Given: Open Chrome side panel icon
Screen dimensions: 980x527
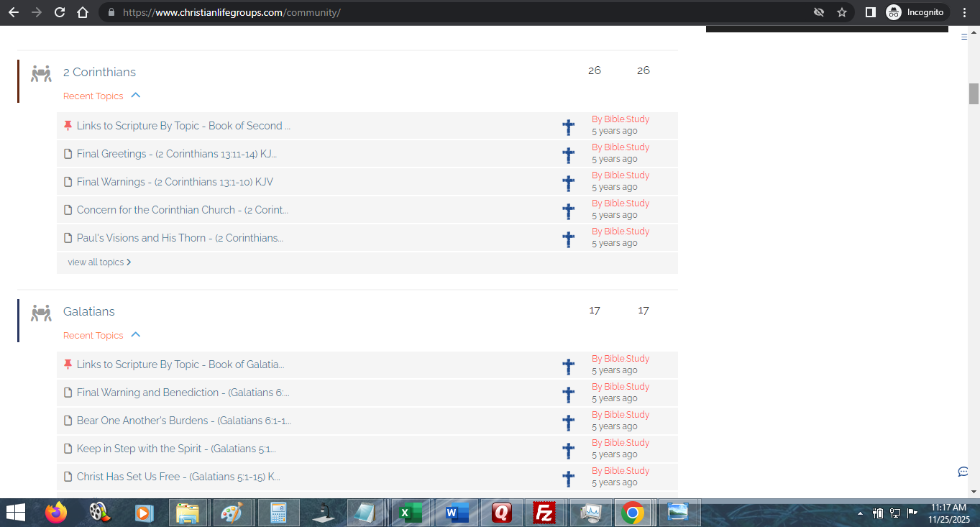Looking at the screenshot, I should point(870,12).
